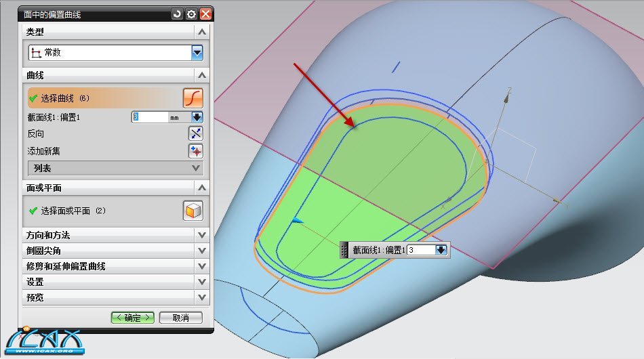Open the type (常数) dropdown list
This screenshot has height=359, width=644.
197,52
